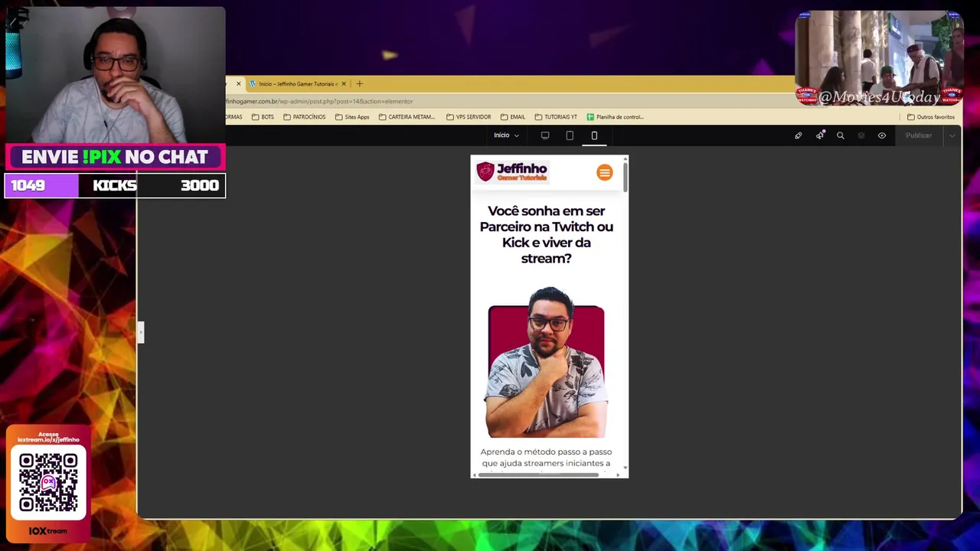
Task: Open a new browser tab
Action: click(359, 83)
